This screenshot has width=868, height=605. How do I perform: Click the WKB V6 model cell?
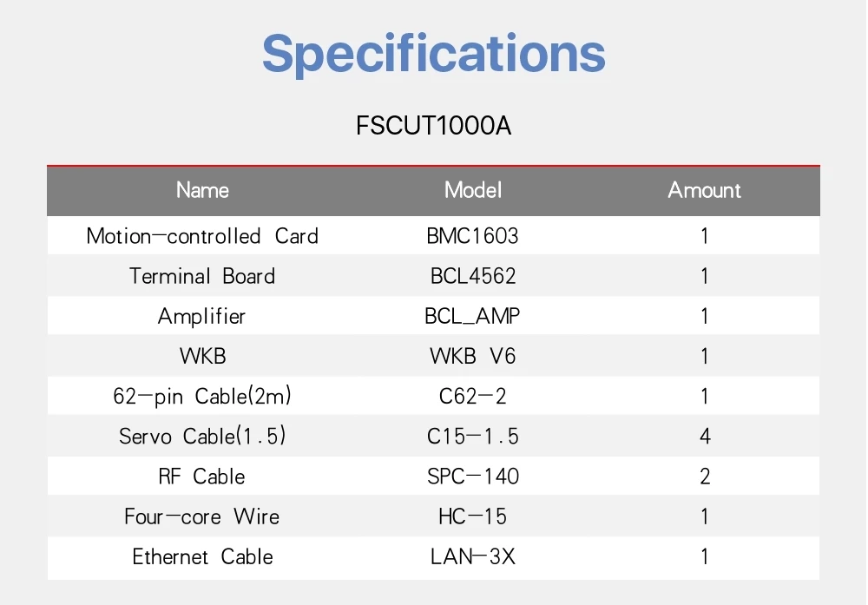pos(473,356)
